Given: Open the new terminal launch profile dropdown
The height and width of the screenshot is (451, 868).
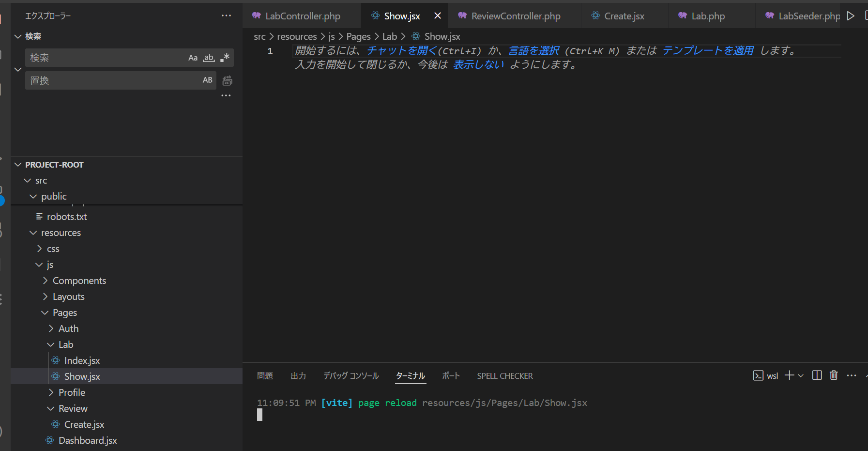Looking at the screenshot, I should [x=801, y=375].
